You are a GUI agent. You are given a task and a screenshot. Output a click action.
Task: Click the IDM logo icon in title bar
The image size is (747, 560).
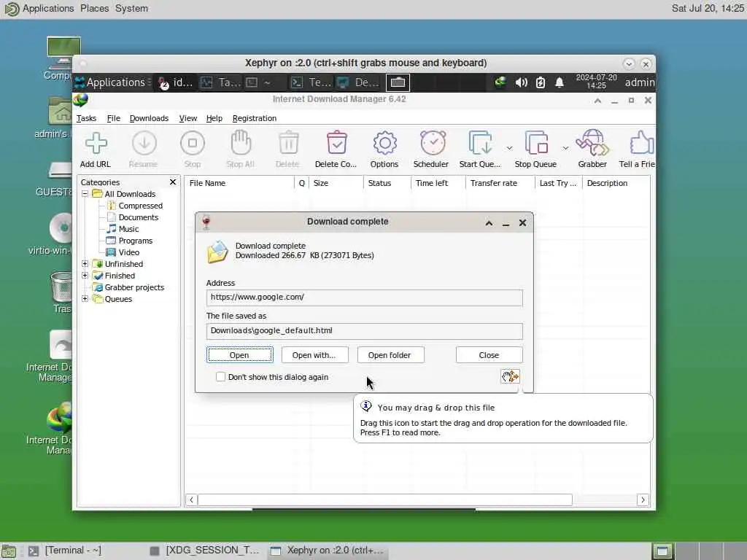80,99
